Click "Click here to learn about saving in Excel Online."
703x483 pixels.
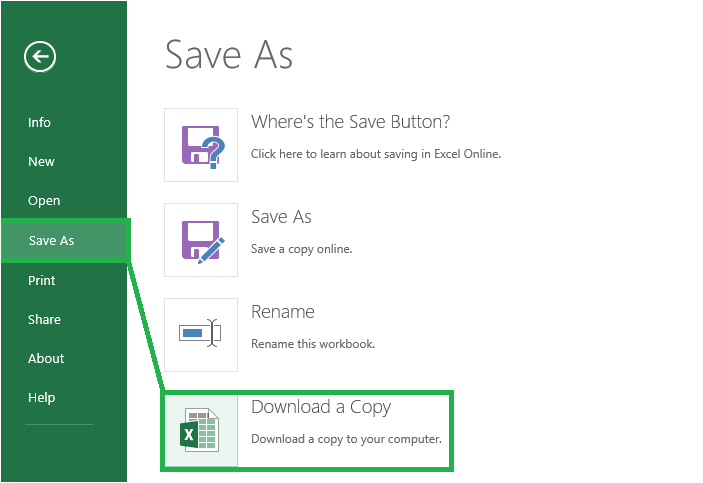point(376,154)
